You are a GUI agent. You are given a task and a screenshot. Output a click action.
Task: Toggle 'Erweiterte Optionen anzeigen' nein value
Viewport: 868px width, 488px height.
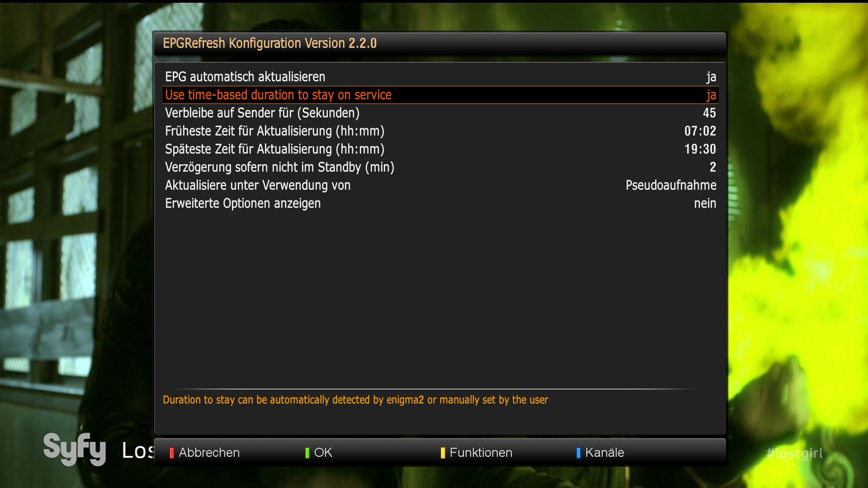click(705, 203)
